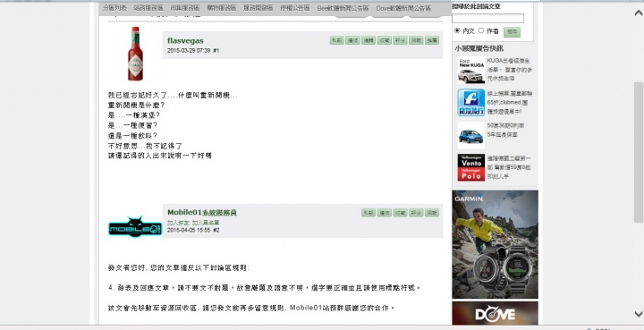644x330 pixels.
Task: Open the clubmed travel ad text link
Action: [x=510, y=102]
